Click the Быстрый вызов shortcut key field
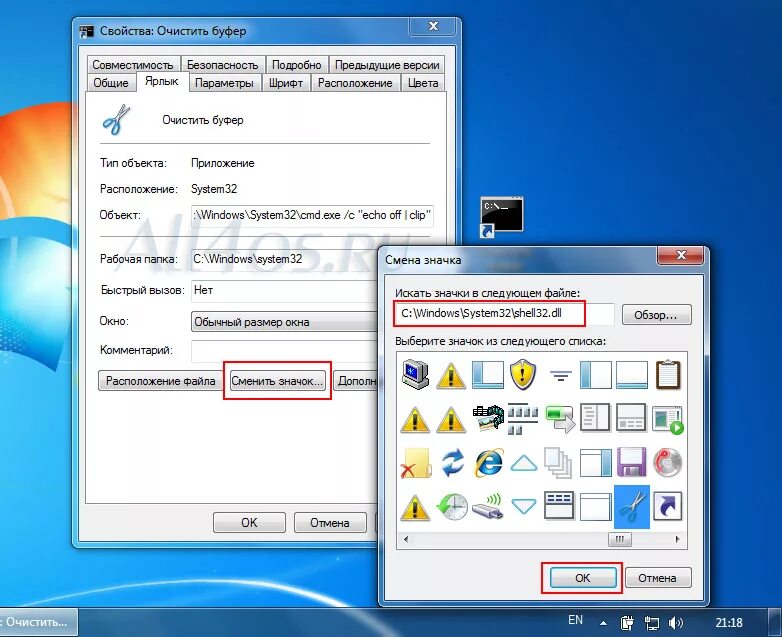 (284, 290)
